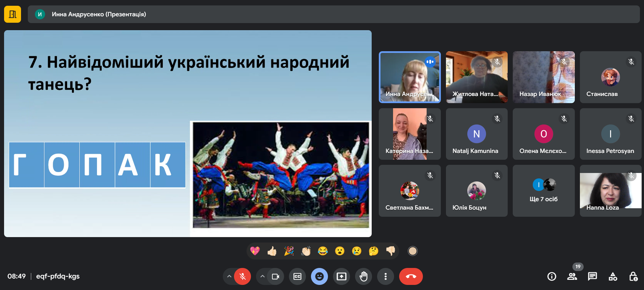This screenshot has width=644, height=290.
Task: Send the thumbs up reaction
Action: [272, 251]
